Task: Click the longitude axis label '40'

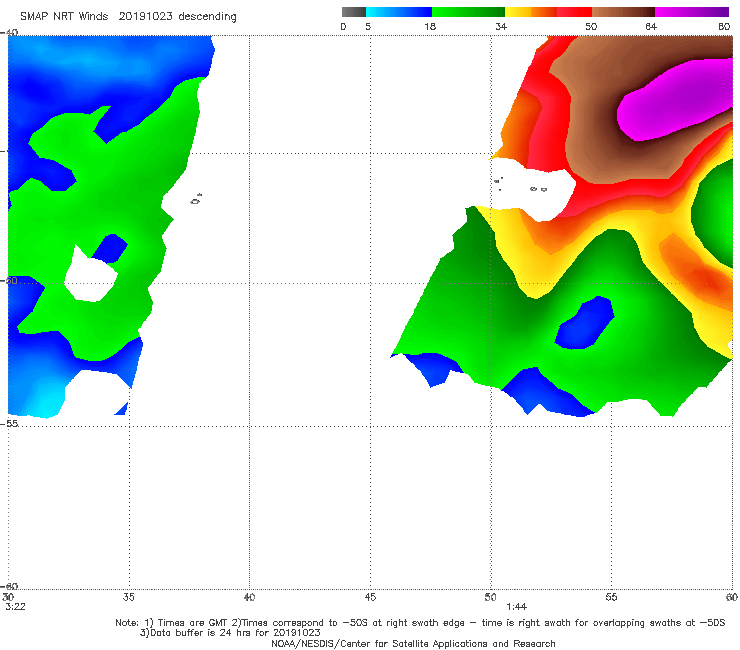Action: [x=249, y=597]
